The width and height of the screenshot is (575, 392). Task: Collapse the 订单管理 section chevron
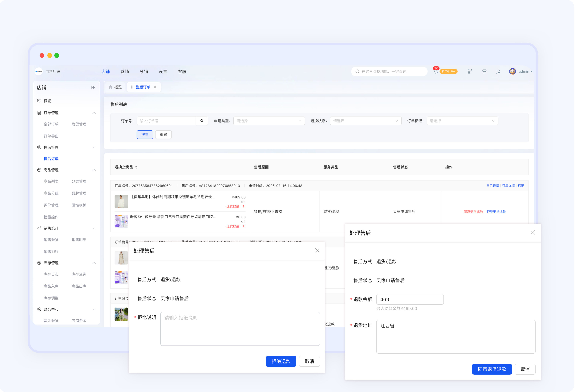(x=94, y=113)
